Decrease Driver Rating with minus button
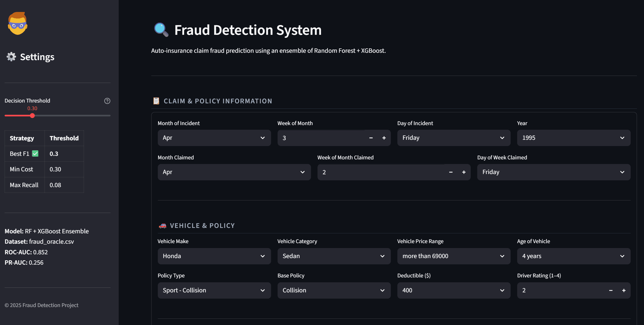Image resolution: width=644 pixels, height=325 pixels. [x=611, y=290]
